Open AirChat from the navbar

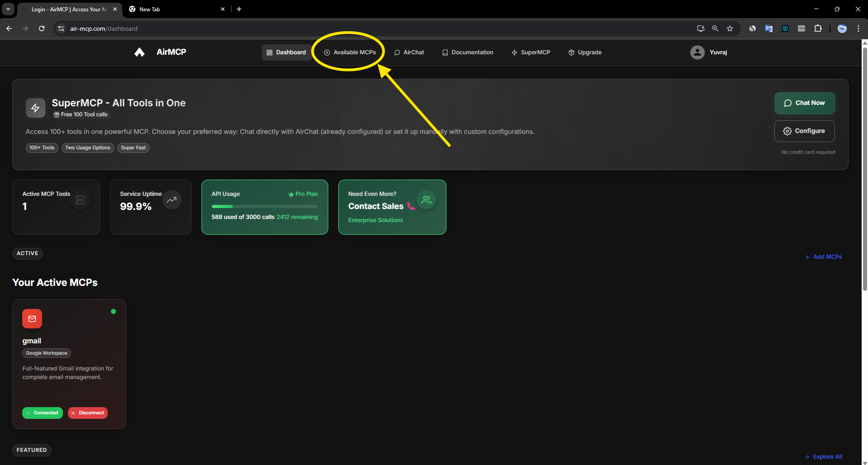click(x=409, y=52)
